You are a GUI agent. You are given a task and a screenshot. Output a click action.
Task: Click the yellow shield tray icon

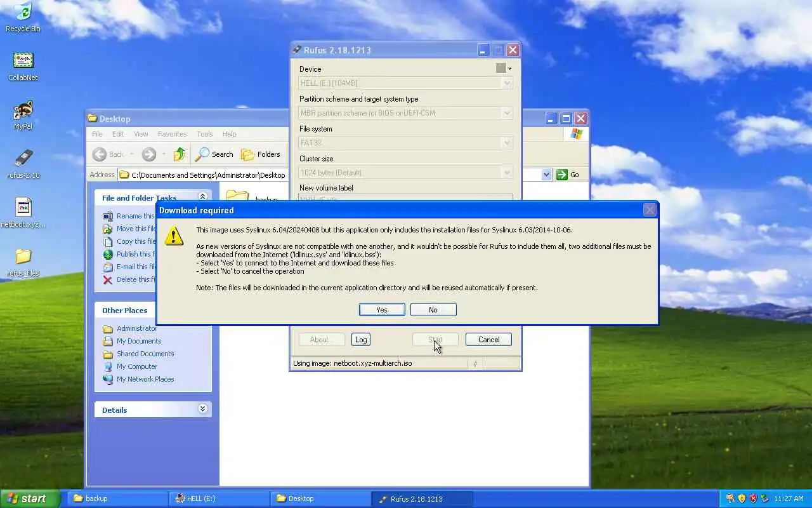pyautogui.click(x=742, y=498)
